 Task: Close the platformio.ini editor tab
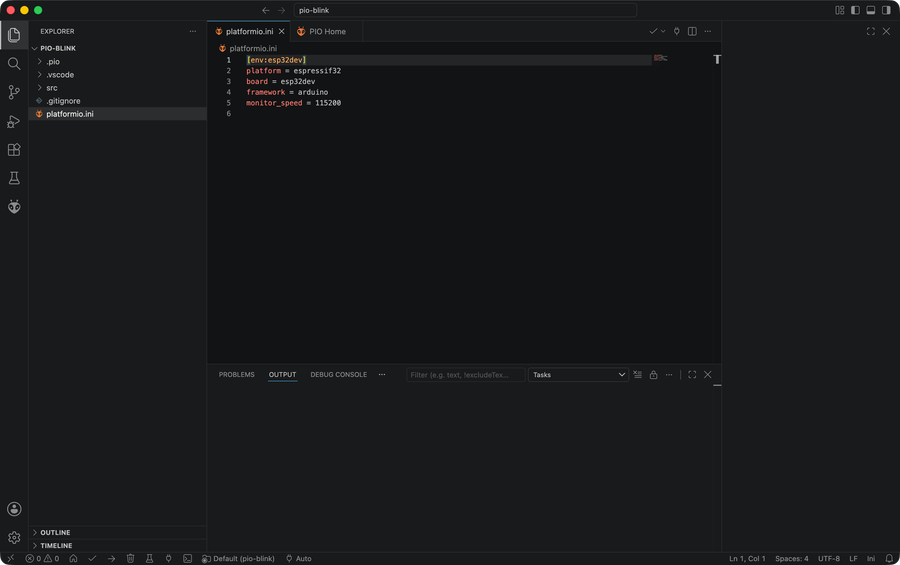[281, 32]
